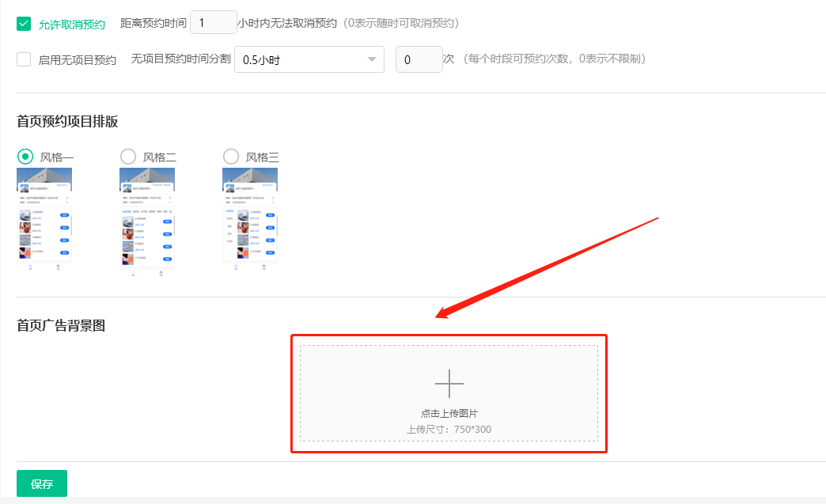
Task: Choose the 风格三 radio button
Action: pyautogui.click(x=231, y=157)
